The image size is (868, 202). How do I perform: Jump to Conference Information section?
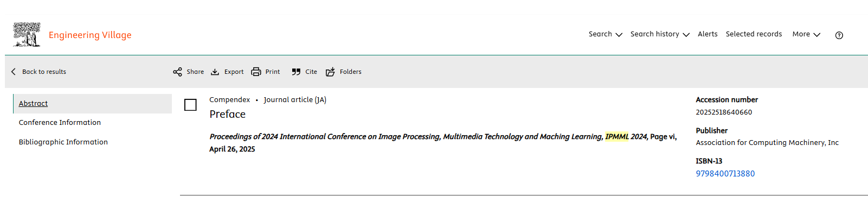60,123
